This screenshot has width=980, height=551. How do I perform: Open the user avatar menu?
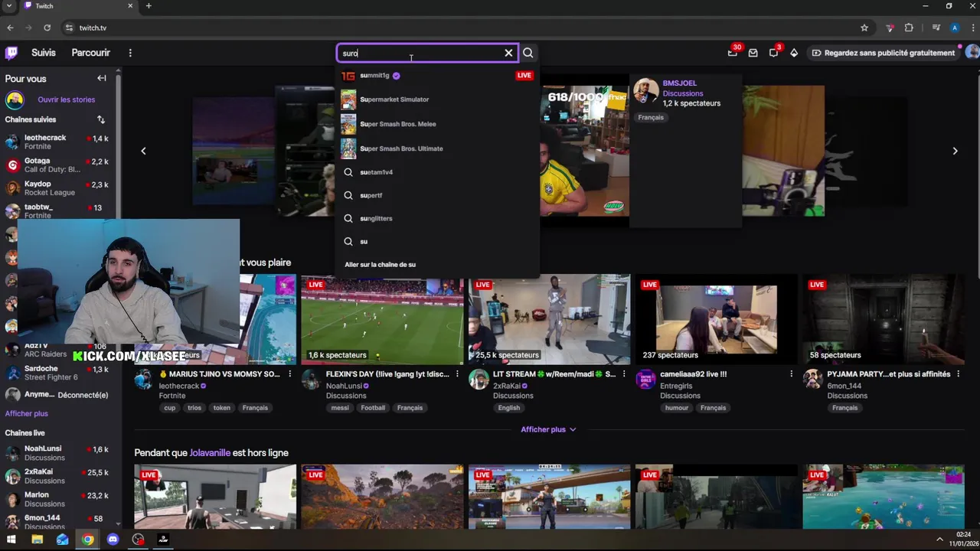(x=972, y=53)
